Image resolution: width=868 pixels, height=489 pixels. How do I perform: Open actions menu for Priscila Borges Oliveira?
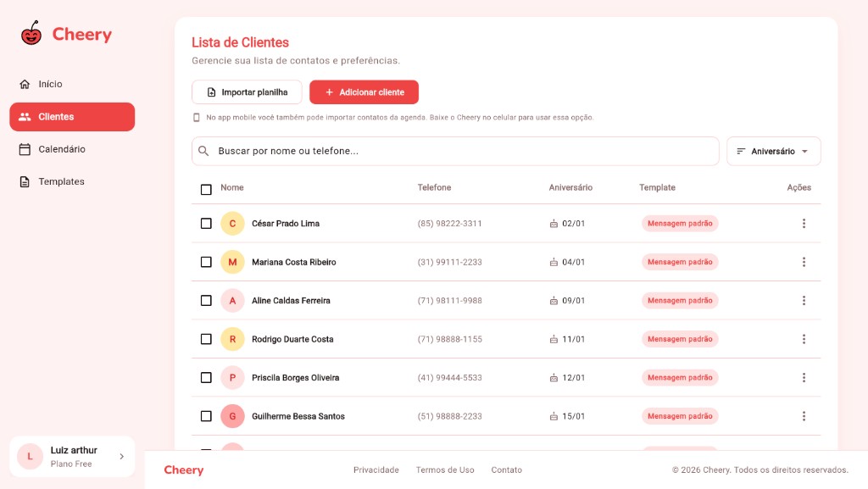tap(804, 378)
